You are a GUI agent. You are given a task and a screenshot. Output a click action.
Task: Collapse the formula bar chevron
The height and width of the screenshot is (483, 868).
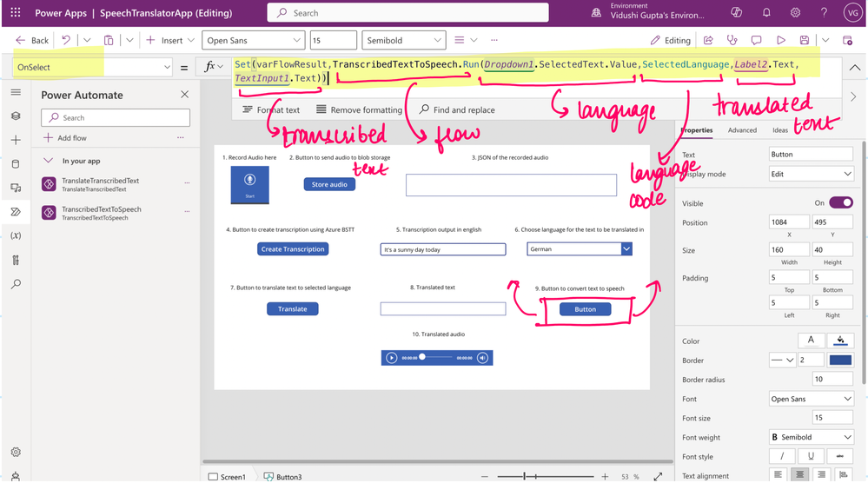855,68
